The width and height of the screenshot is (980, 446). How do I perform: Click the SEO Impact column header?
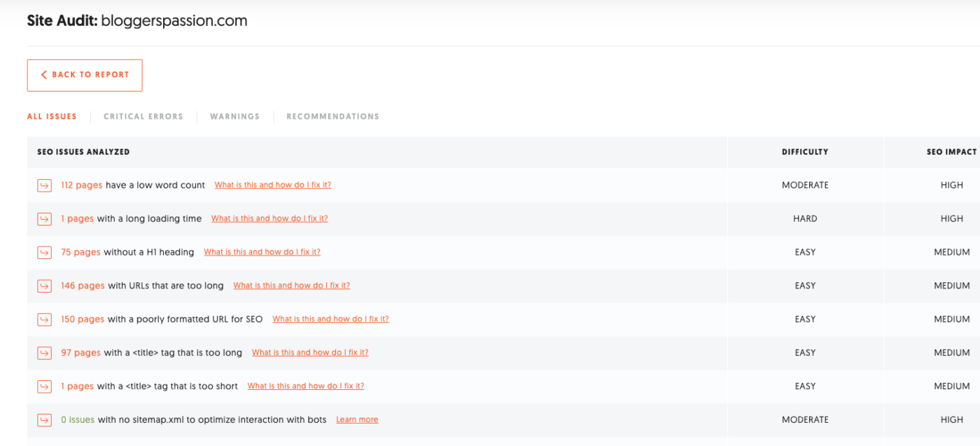coord(952,152)
